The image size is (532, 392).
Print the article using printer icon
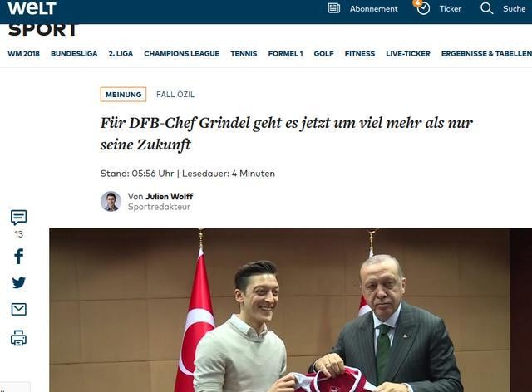pos(18,338)
